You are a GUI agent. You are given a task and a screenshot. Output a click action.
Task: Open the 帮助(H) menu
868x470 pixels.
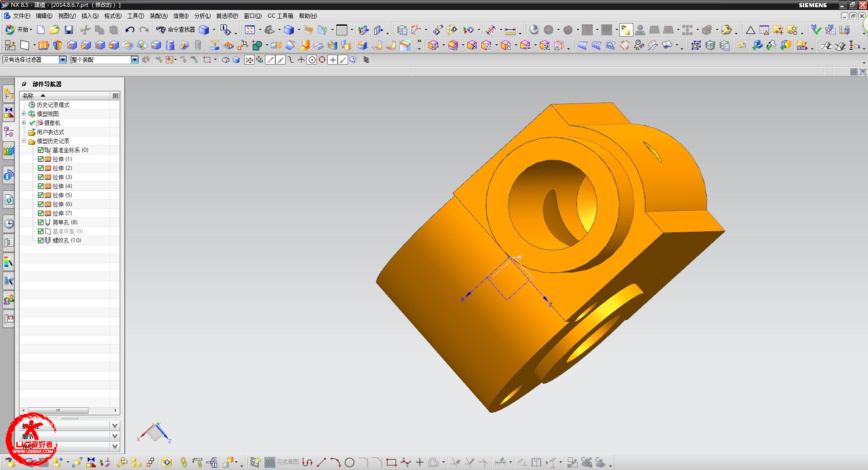point(307,16)
